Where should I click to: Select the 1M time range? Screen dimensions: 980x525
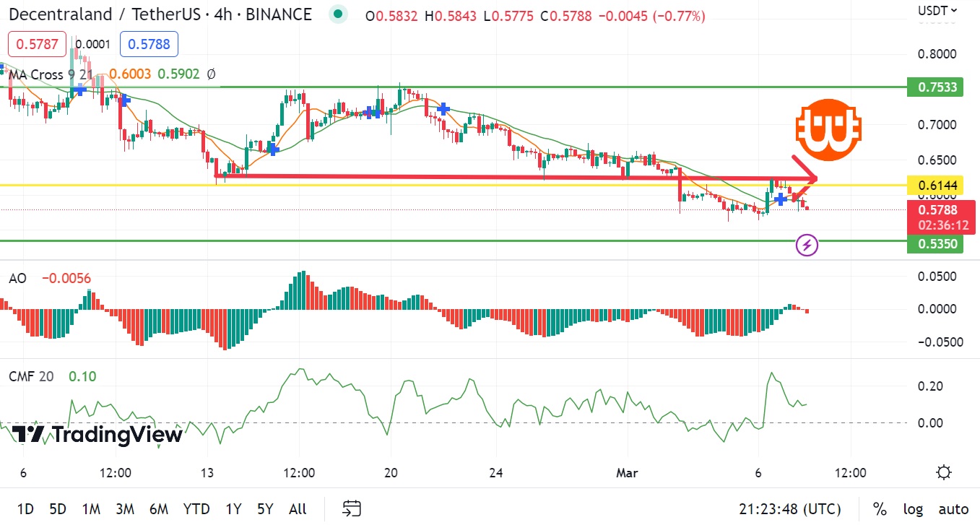click(x=91, y=509)
